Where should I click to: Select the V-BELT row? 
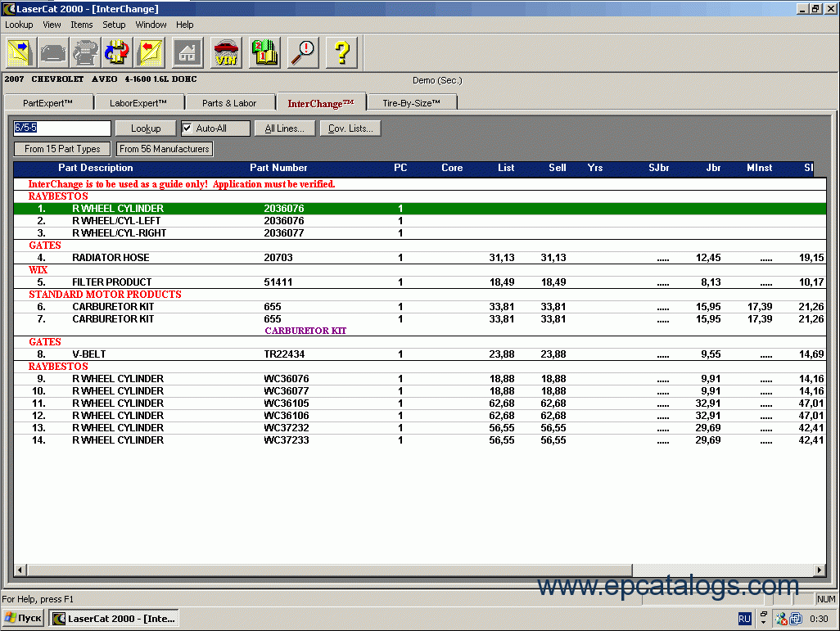pos(419,354)
